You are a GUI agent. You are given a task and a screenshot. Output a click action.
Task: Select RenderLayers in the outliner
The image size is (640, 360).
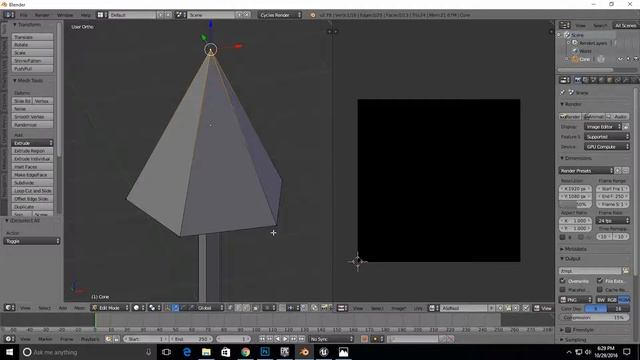[593, 43]
